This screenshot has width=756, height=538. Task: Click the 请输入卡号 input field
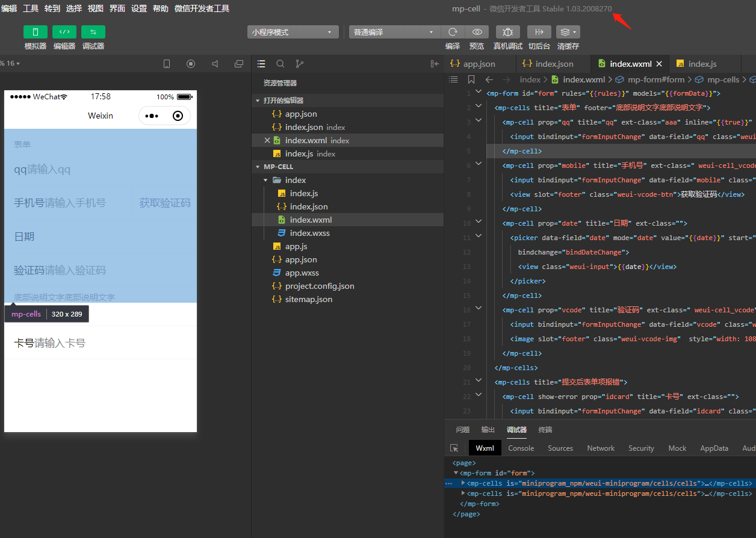click(60, 343)
